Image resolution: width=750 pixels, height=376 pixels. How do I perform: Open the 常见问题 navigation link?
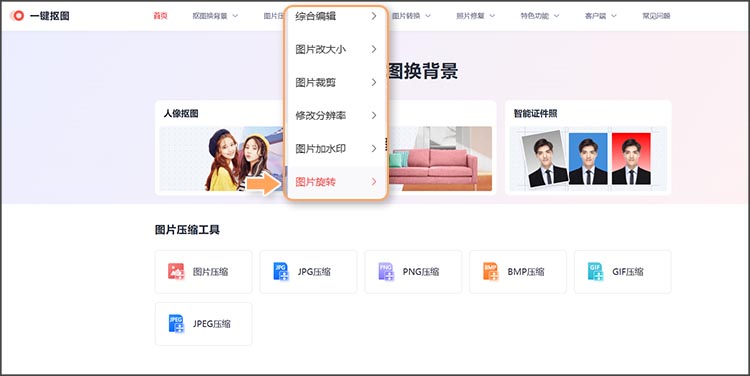[x=656, y=16]
